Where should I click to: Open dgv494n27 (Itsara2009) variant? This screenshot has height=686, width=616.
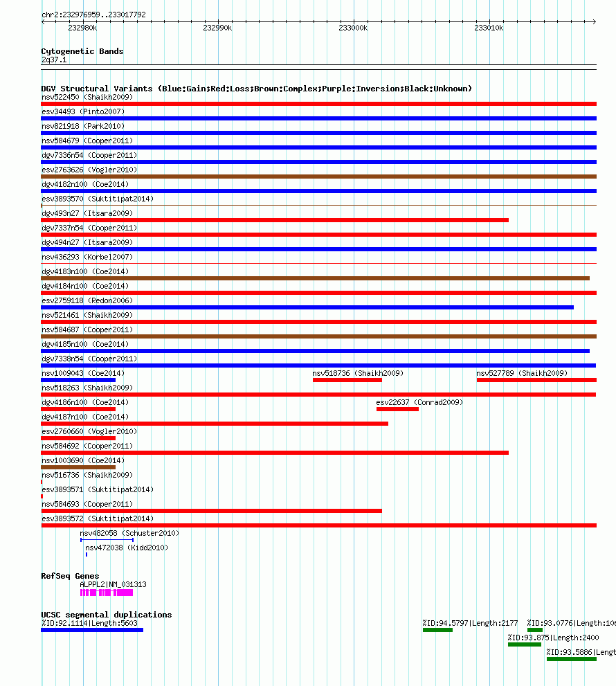click(x=87, y=242)
